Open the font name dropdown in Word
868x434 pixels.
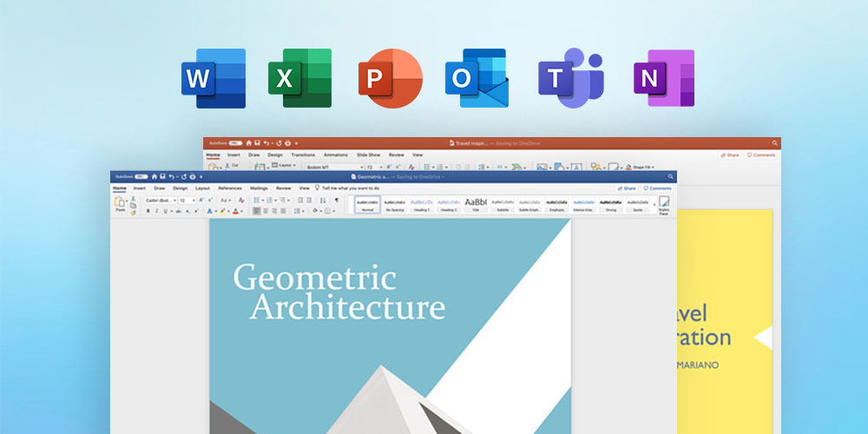pyautogui.click(x=160, y=201)
